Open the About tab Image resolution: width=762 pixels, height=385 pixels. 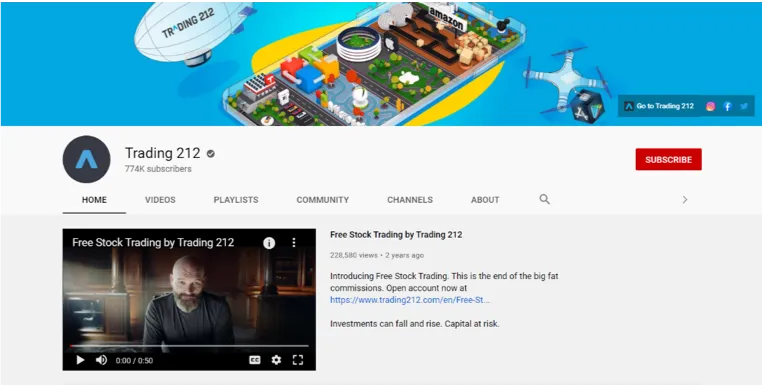[x=485, y=200]
